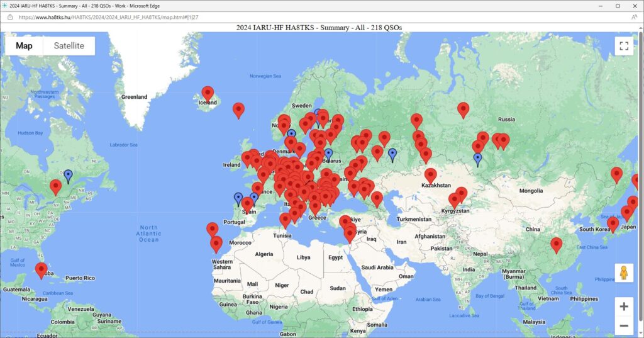Click the red marker on Cuba
This screenshot has width=644, height=338.
[x=42, y=270]
